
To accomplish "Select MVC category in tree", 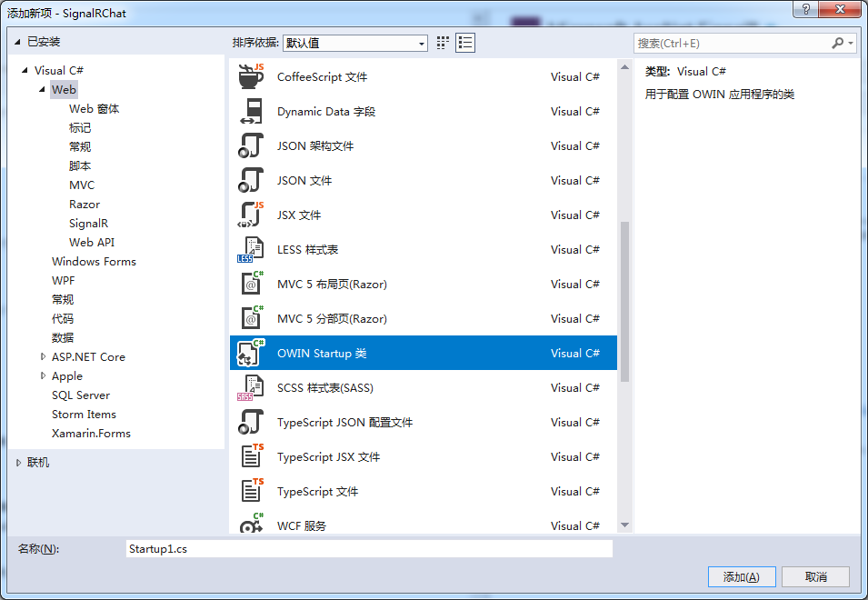I will click(x=82, y=185).
